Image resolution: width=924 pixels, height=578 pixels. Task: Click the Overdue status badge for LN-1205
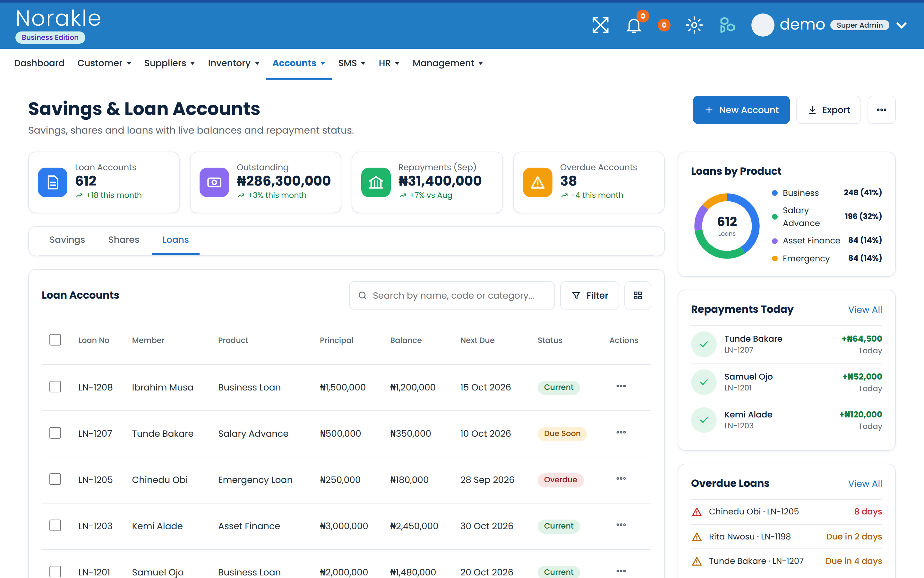pos(560,480)
